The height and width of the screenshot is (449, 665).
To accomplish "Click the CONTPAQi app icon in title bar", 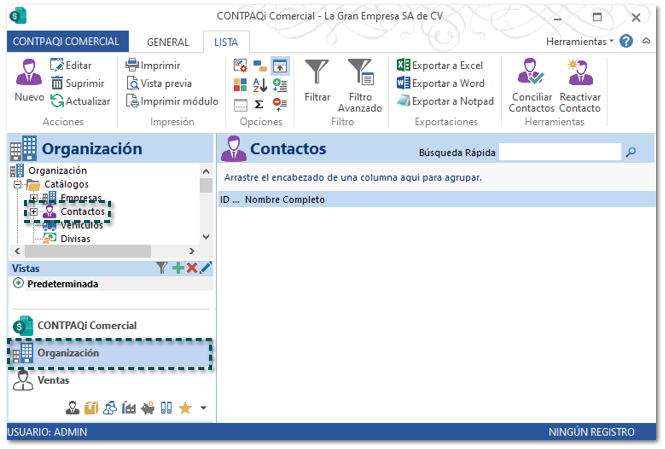I will (18, 16).
